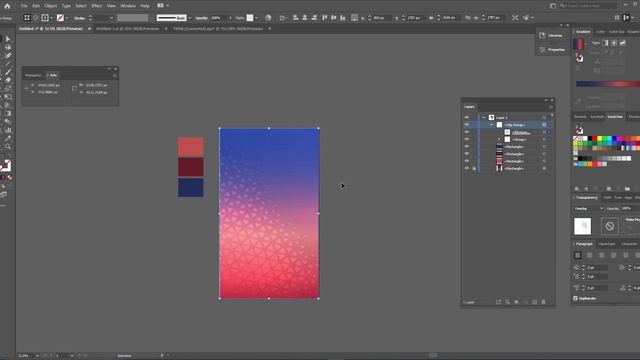This screenshot has width=640, height=360.
Task: Toggle the Hyphenate checkbox
Action: [576, 298]
